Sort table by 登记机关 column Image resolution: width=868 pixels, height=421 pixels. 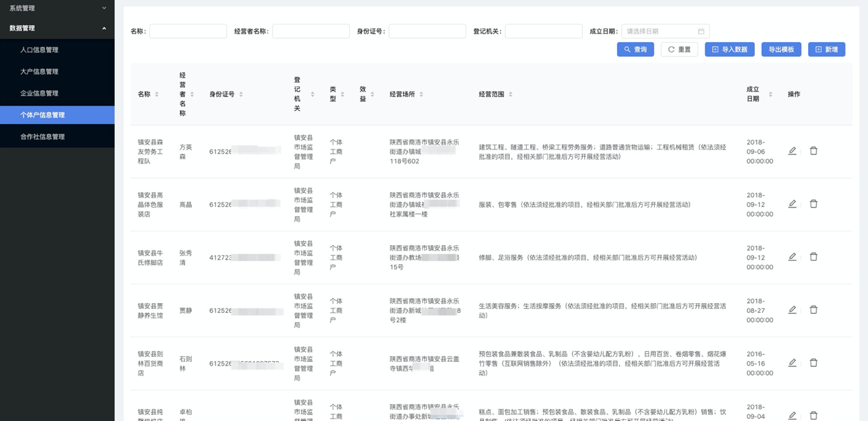coord(312,94)
